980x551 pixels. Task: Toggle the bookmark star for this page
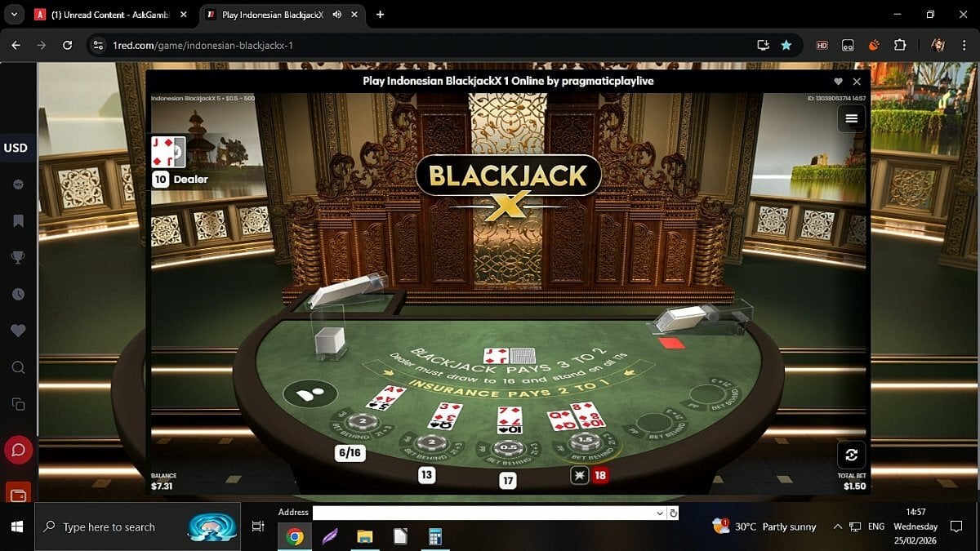[x=786, y=45]
